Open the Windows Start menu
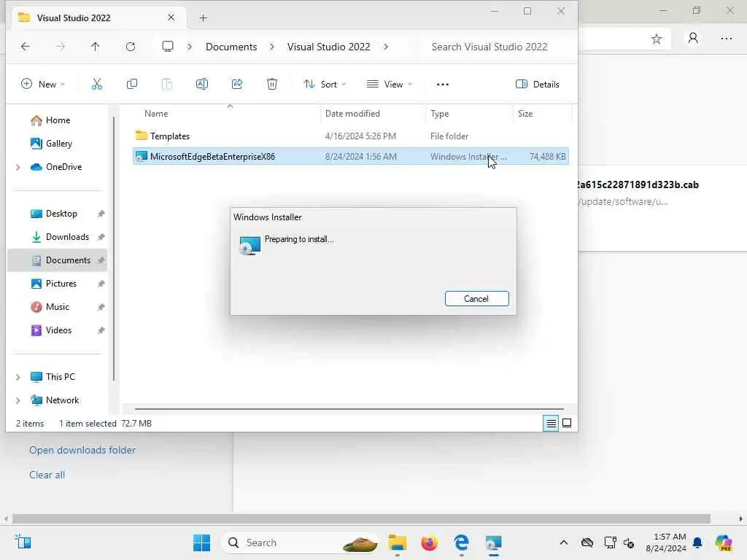The height and width of the screenshot is (560, 747). pyautogui.click(x=201, y=542)
